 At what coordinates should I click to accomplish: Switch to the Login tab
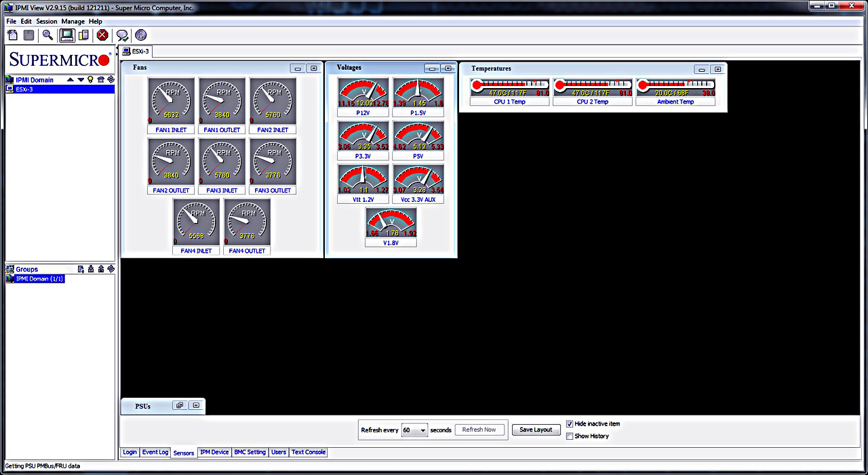click(130, 452)
